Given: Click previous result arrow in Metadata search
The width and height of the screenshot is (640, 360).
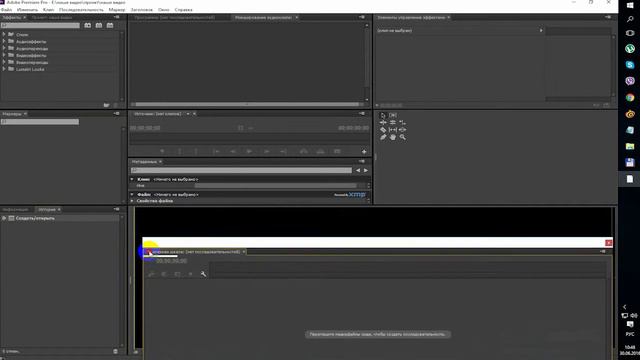Looking at the screenshot, I should coord(358,170).
